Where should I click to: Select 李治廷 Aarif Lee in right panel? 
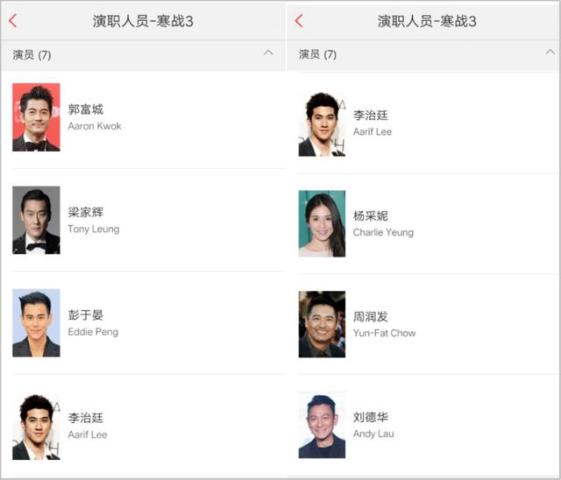(x=428, y=123)
